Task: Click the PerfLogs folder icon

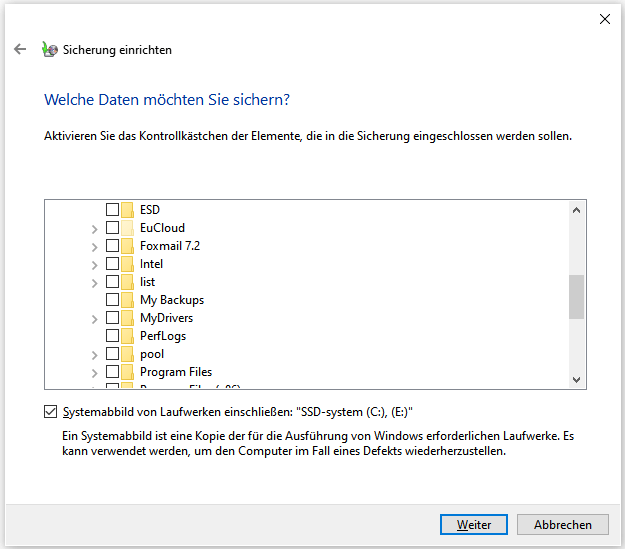Action: point(127,336)
